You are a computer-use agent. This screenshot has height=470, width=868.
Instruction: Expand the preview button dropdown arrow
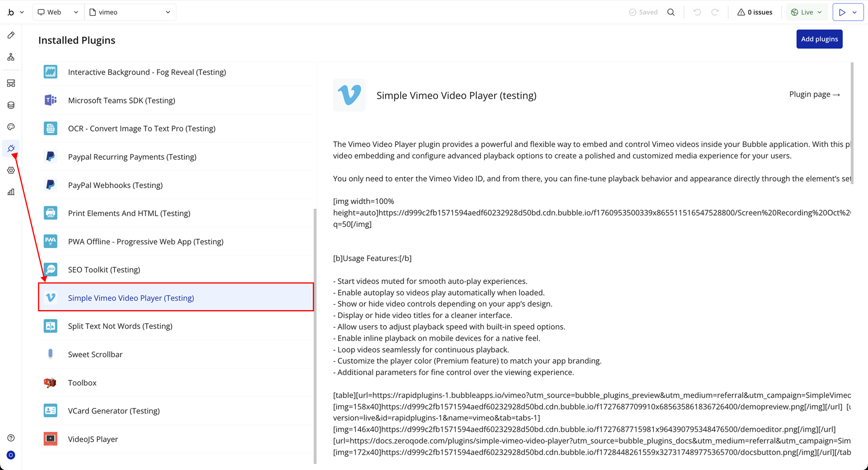[855, 12]
